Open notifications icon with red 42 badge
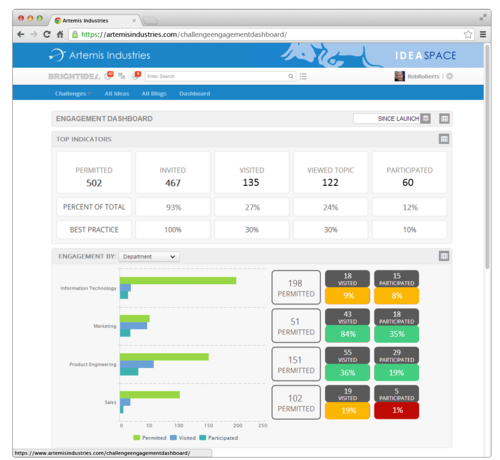Image resolution: width=500 pixels, height=460 pixels. (109, 76)
